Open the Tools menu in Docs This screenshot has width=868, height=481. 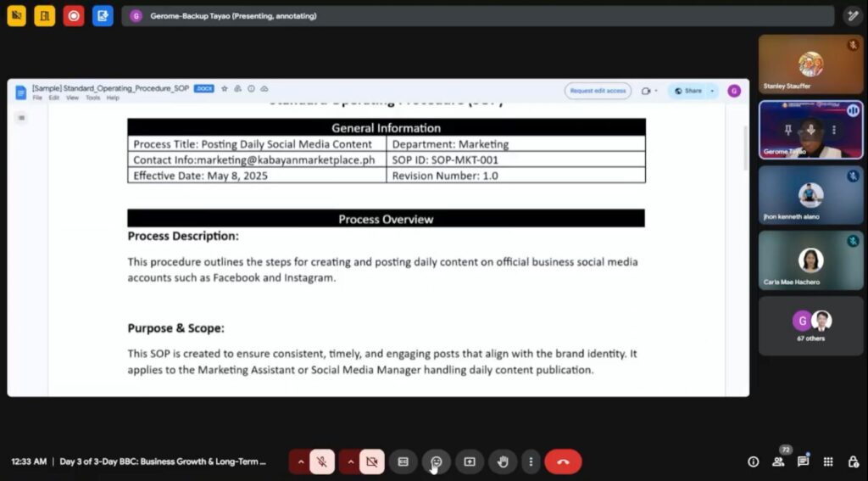(x=92, y=98)
